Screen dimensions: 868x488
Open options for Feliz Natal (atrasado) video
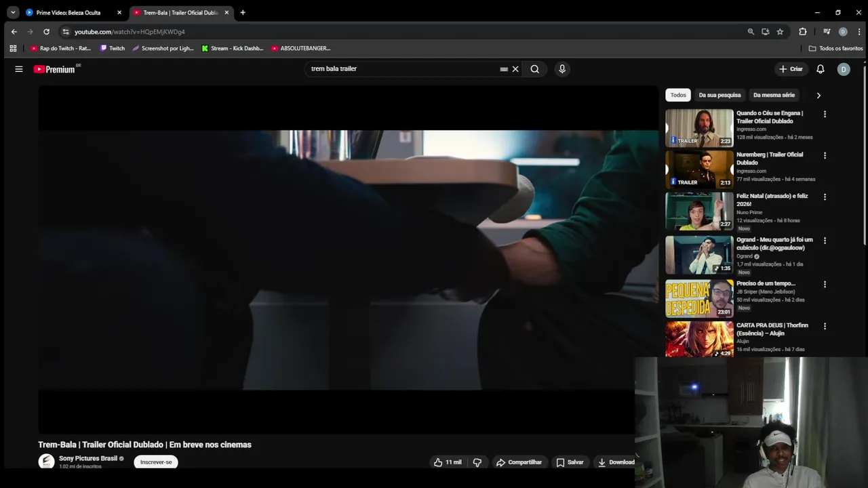pyautogui.click(x=825, y=197)
